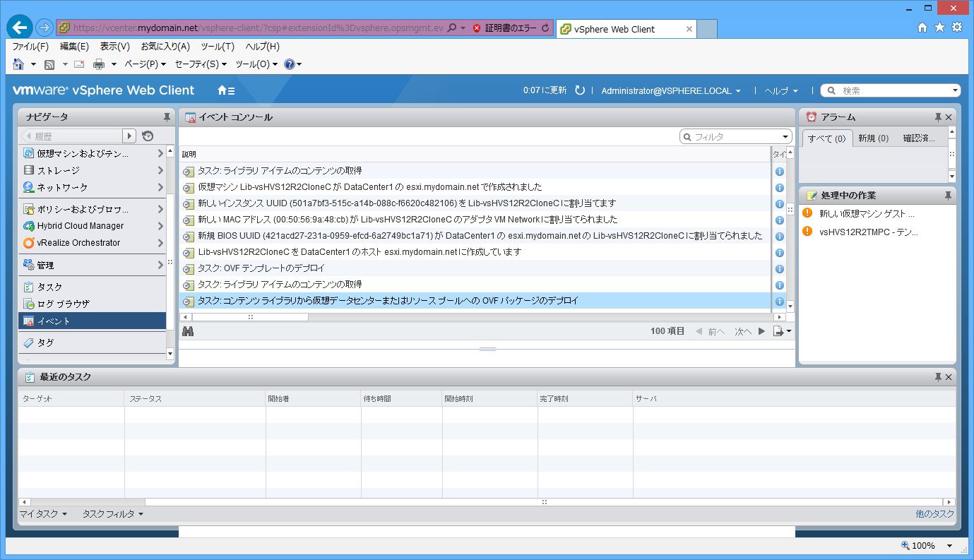
Task: Open the ヘルプ dropdown in vSphere header
Action: coord(781,91)
